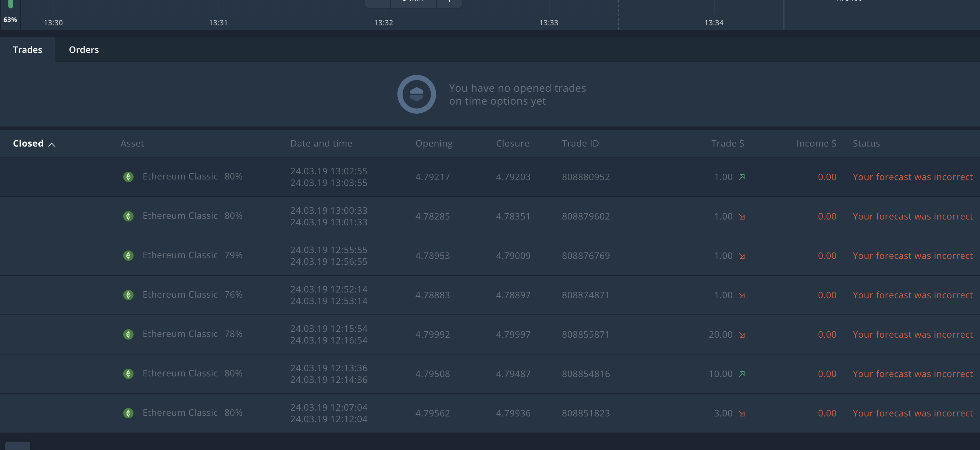Click the red down arrow on trade 808879602
Image resolution: width=980 pixels, height=450 pixels.
coord(742,217)
